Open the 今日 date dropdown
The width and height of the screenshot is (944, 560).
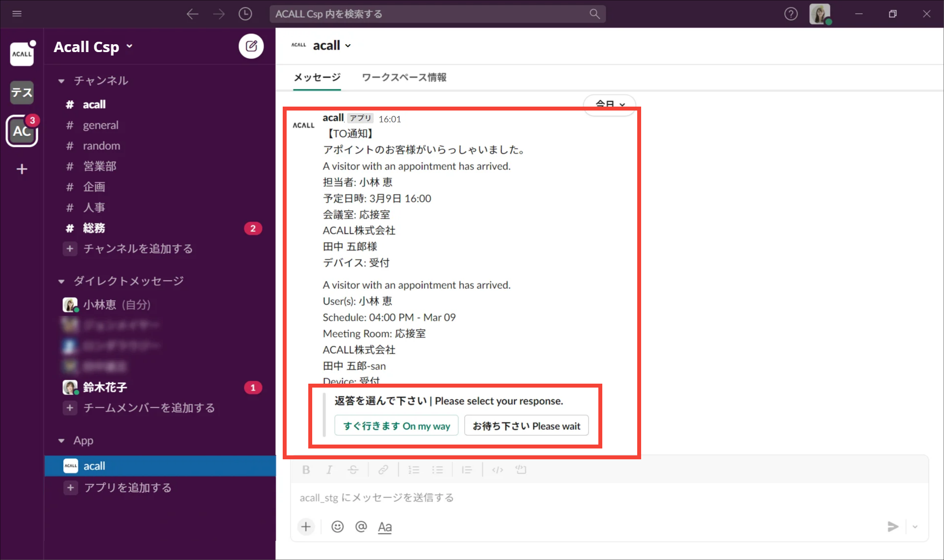610,104
